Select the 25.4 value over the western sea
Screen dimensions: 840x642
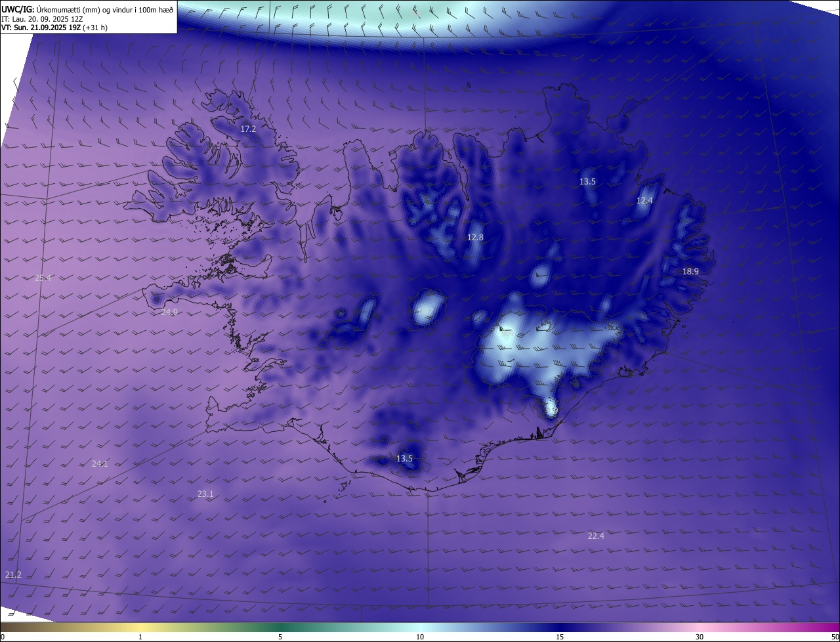pos(43,278)
